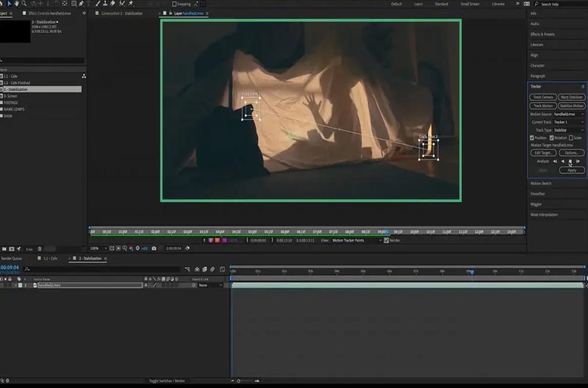Open the View Motion Tracker Points dropdown
The image size is (588, 388).
(356, 241)
